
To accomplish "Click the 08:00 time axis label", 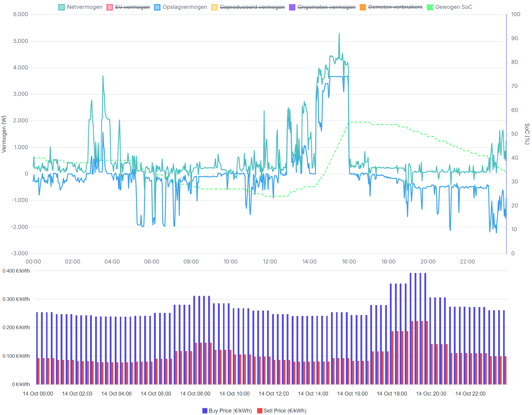I will pyautogui.click(x=191, y=262).
